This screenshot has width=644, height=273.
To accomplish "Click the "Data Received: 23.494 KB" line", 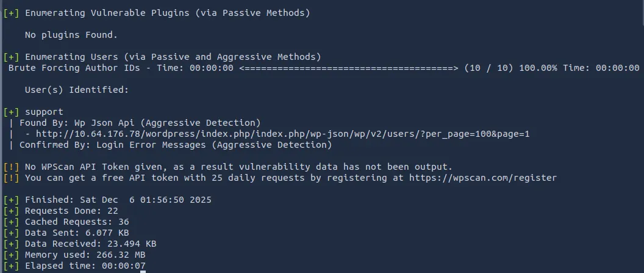I will coord(90,244).
